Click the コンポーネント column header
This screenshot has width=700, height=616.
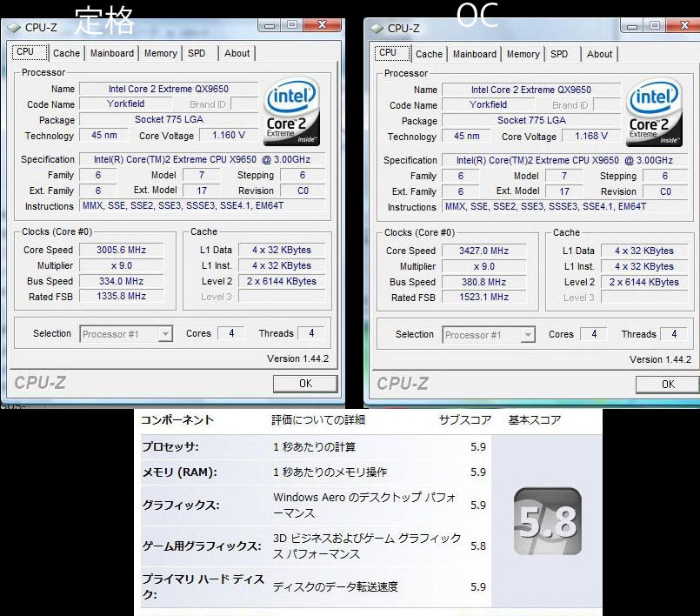tap(177, 420)
